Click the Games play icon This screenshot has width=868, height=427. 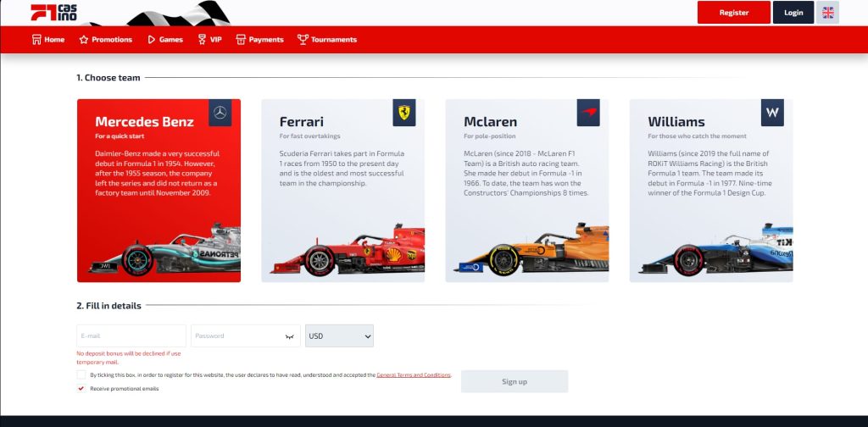151,40
